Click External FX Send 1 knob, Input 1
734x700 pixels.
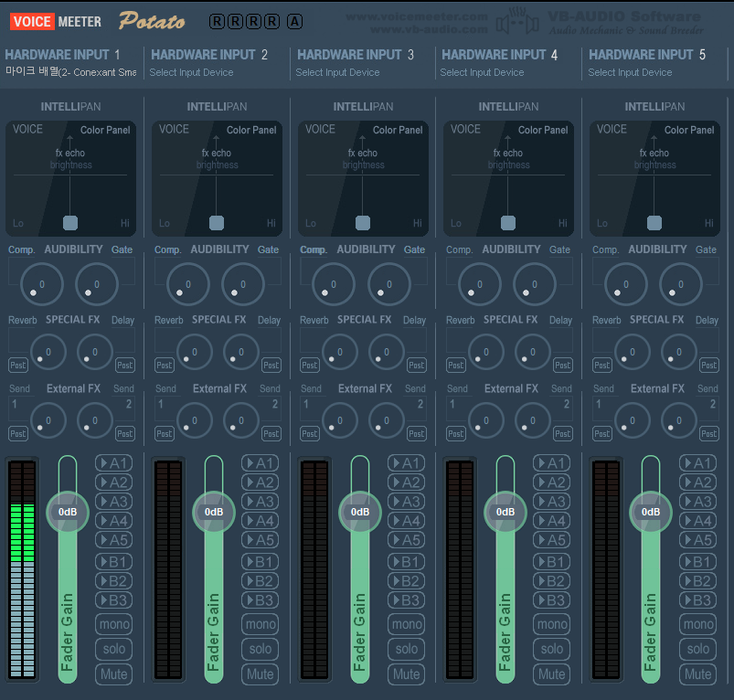coord(48,420)
